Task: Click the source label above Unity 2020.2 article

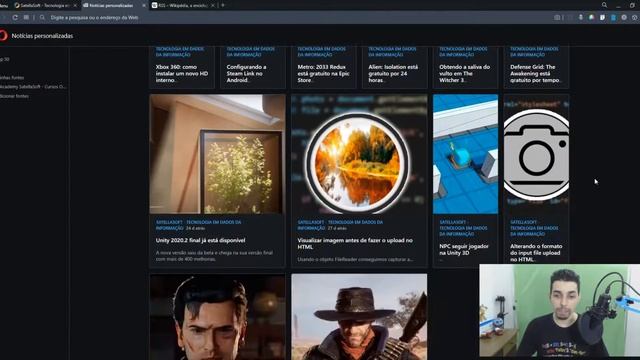Action: coord(198,225)
